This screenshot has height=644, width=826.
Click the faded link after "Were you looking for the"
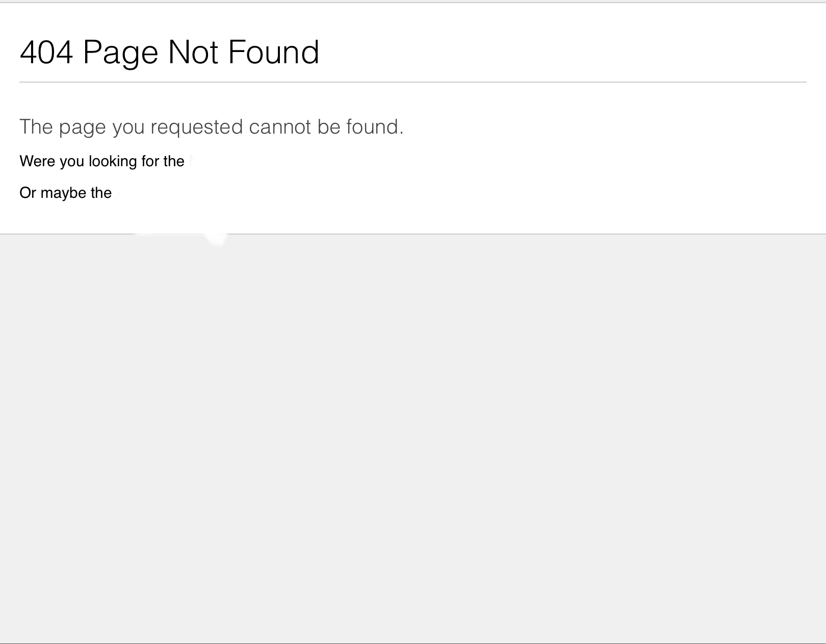pos(192,161)
